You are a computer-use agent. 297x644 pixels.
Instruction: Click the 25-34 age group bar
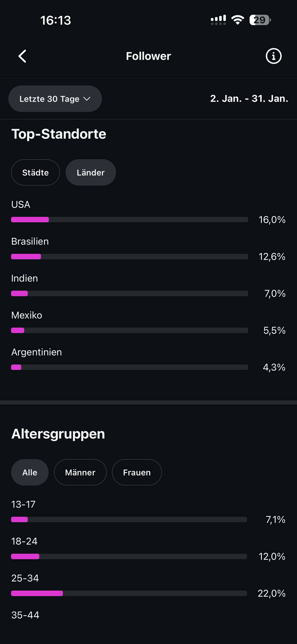click(x=129, y=593)
